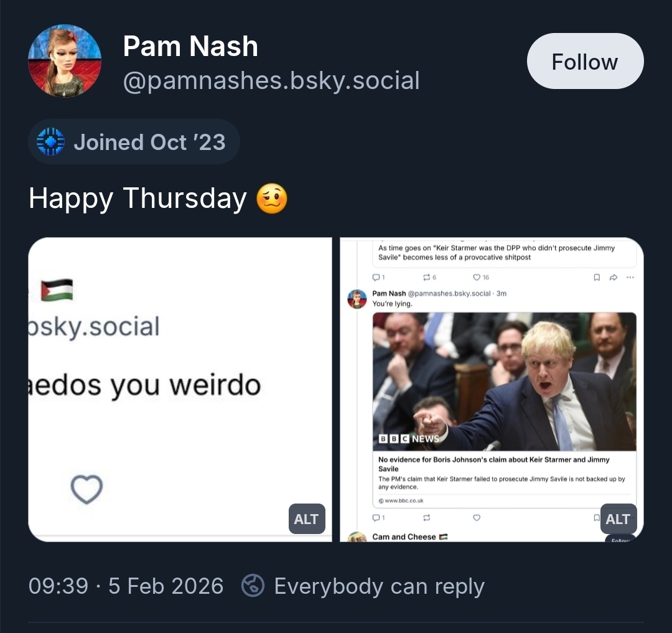Image resolution: width=672 pixels, height=633 pixels.
Task: Show ALT text for the right image
Action: [x=617, y=519]
